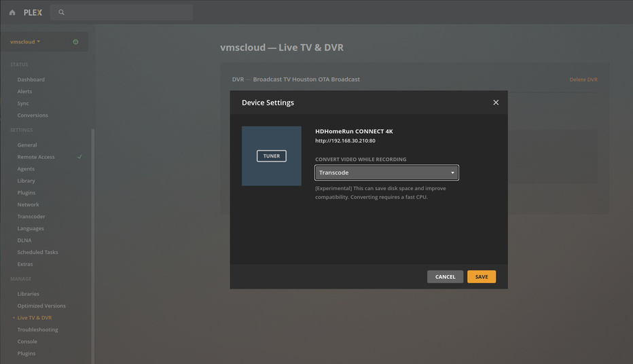Click DVR Broadcast TV Houston OTA Broadcast heading
The width and height of the screenshot is (633, 364).
[x=296, y=79]
